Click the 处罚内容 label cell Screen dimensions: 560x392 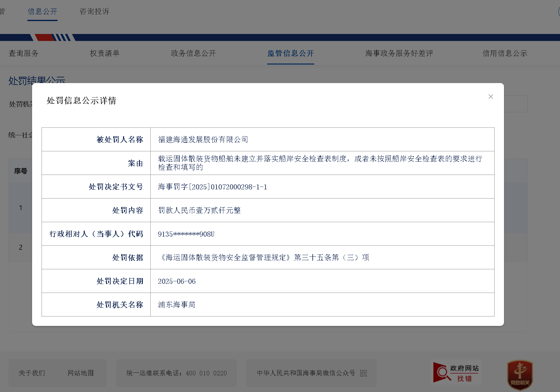[x=96, y=210]
